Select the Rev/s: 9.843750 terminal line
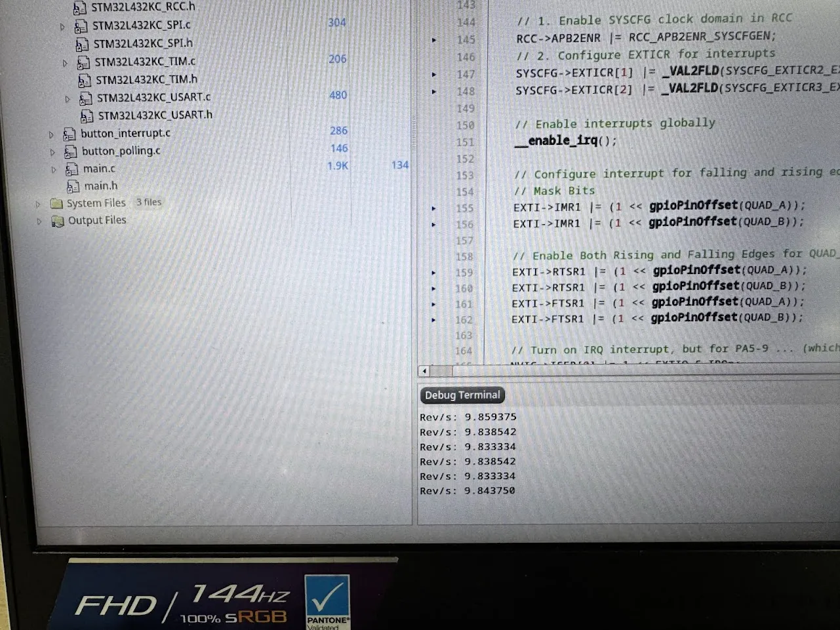This screenshot has width=840, height=630. [x=467, y=490]
